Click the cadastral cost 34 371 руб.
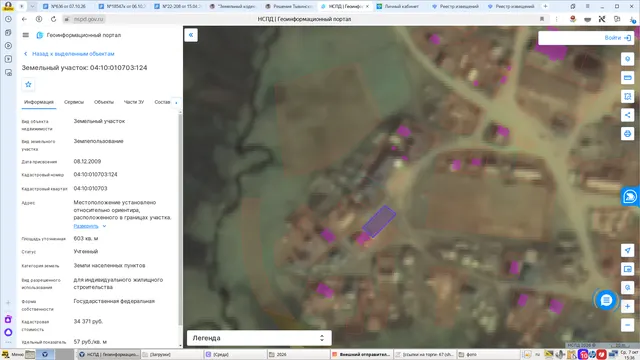The width and height of the screenshot is (640, 360). pyautogui.click(x=88, y=322)
